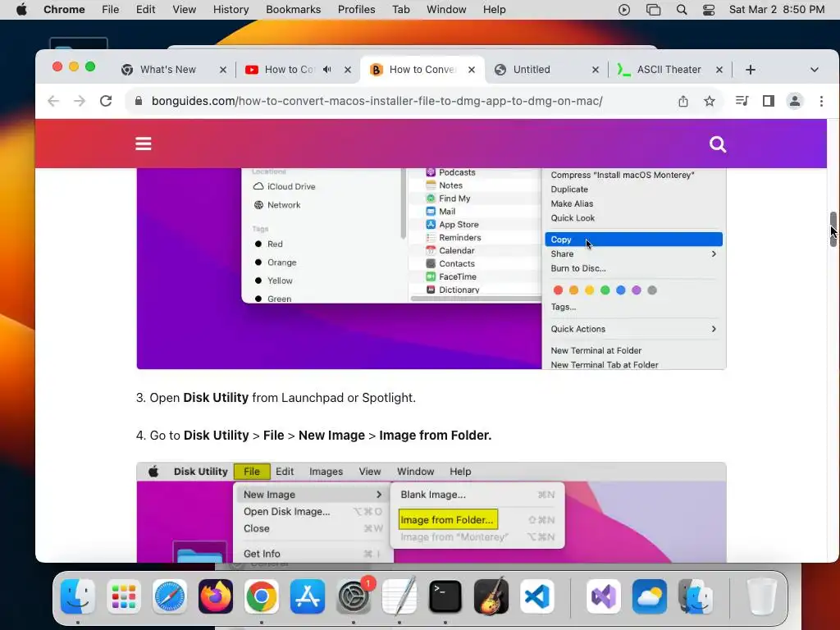The height and width of the screenshot is (630, 840).
Task: Open the purple Visual Studio Dock icon
Action: pyautogui.click(x=603, y=596)
